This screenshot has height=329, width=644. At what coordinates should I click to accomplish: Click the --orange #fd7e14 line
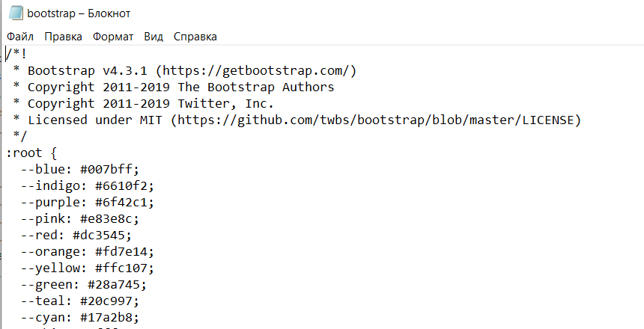pyautogui.click(x=88, y=251)
